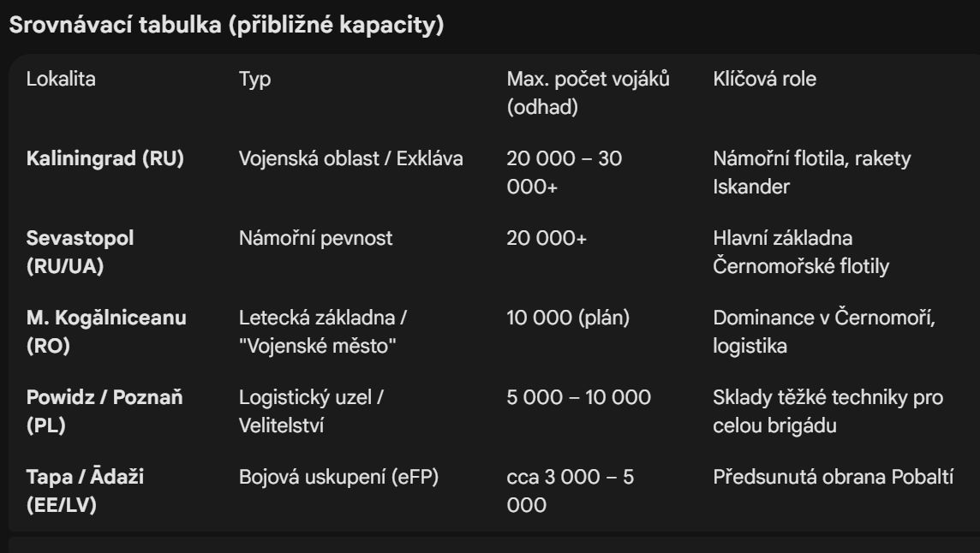Click the "Typ" column header
Image resolution: width=980 pixels, height=553 pixels.
click(x=254, y=80)
